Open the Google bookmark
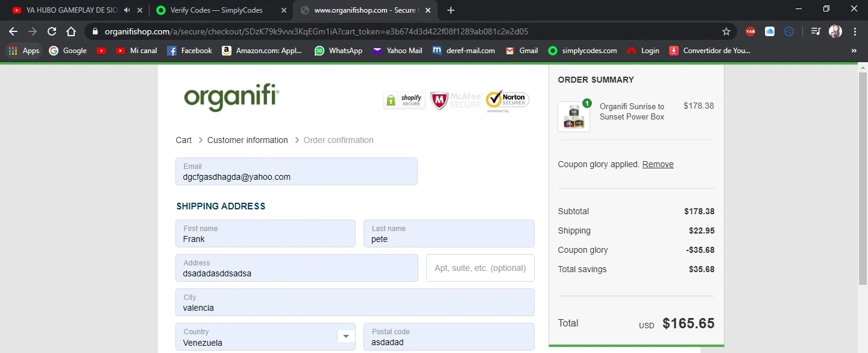This screenshot has height=353, width=868. click(68, 51)
